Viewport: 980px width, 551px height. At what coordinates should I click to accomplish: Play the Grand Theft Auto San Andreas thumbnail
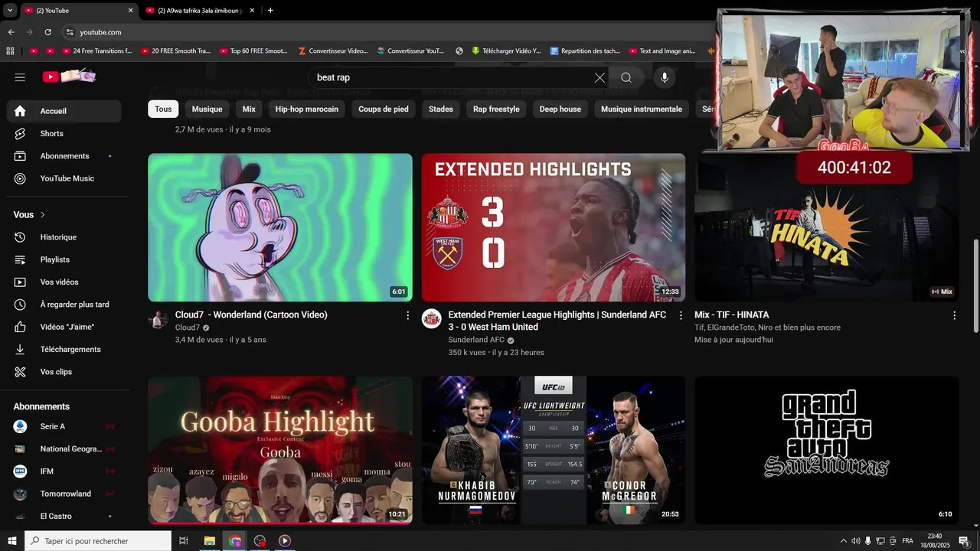click(827, 450)
